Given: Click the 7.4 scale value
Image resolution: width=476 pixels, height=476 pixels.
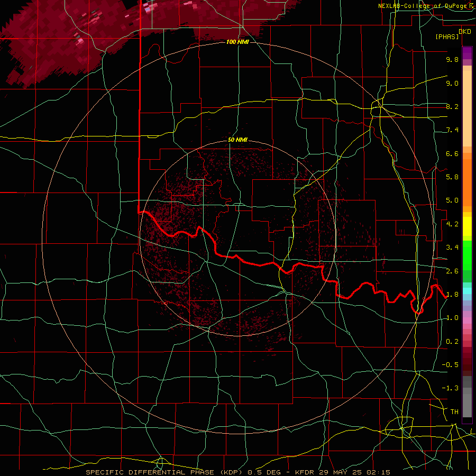Looking at the screenshot, I should coord(452,130).
